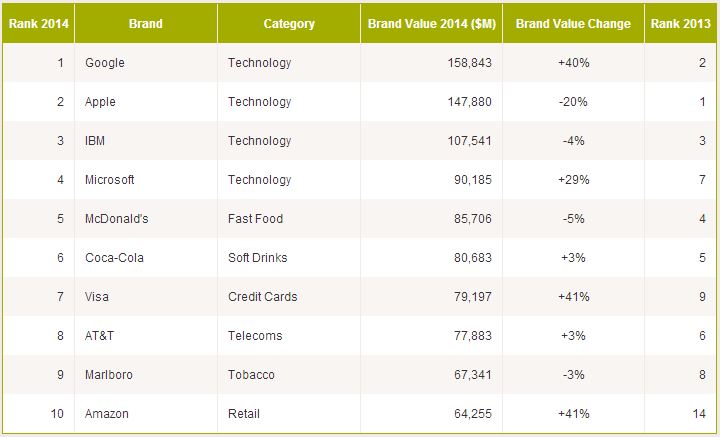Select the Credit Cards category cell
720x437 pixels.
[262, 297]
